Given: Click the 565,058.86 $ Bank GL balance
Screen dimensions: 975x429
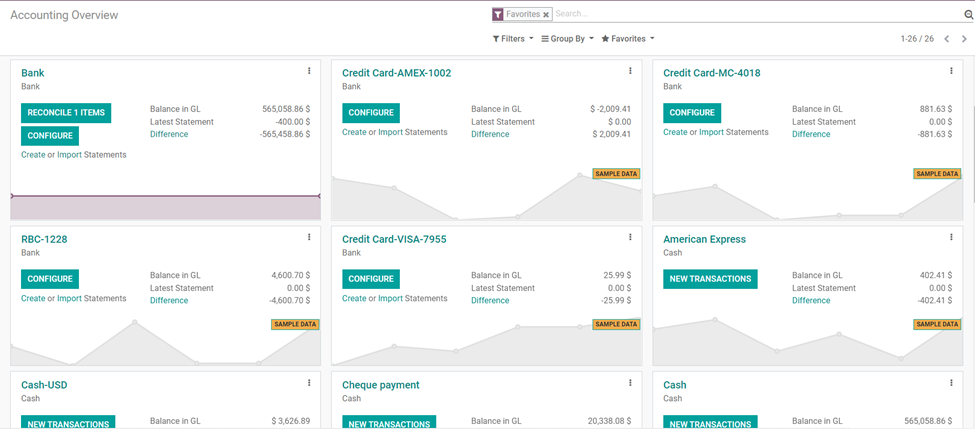Looking at the screenshot, I should pos(286,109).
